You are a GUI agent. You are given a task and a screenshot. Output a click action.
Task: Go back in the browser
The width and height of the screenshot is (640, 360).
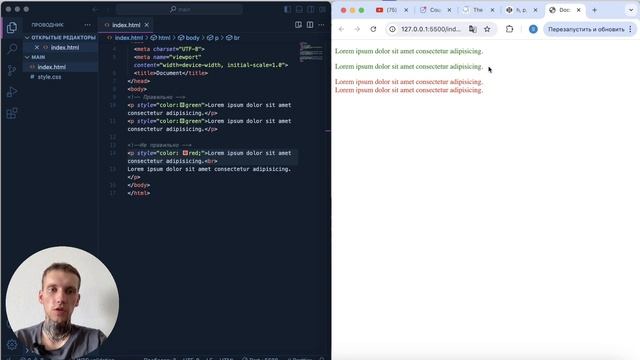tap(341, 29)
